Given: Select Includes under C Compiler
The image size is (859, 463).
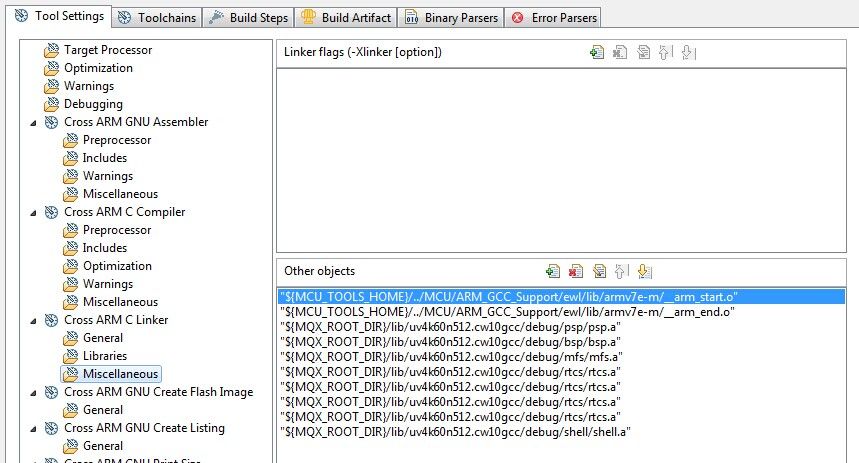Looking at the screenshot, I should click(105, 248).
